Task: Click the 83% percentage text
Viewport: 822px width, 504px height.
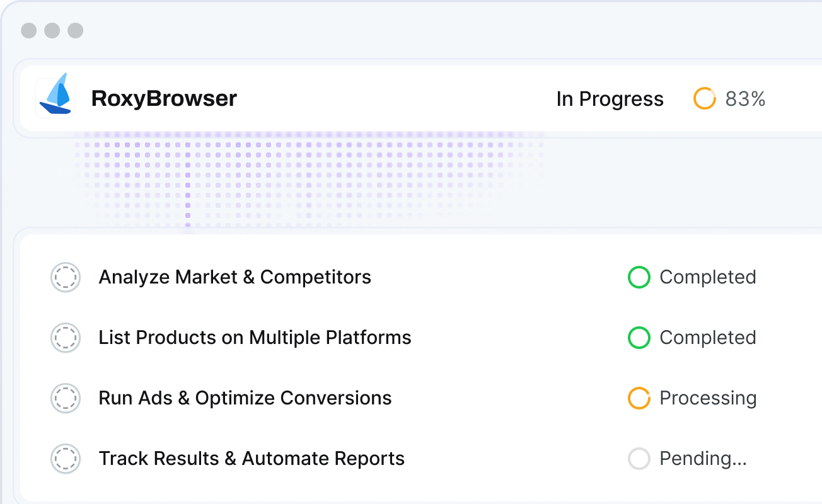Action: tap(745, 99)
